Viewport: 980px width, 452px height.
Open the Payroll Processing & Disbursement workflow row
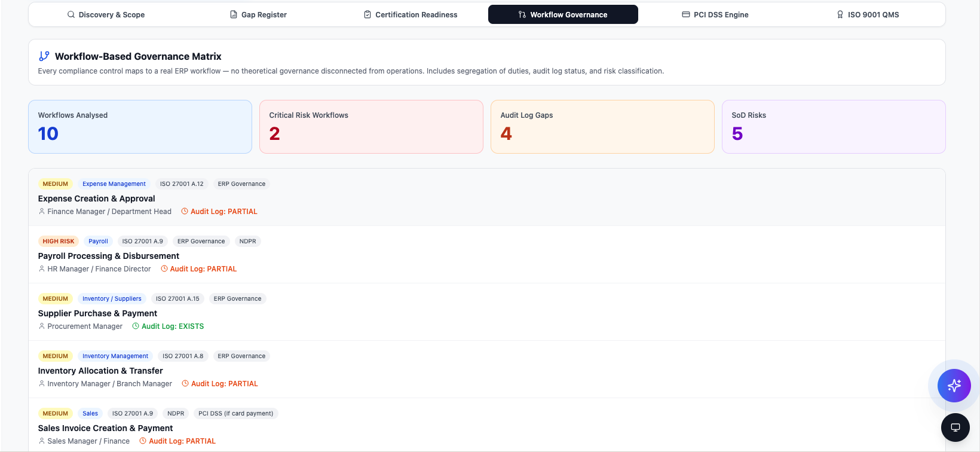click(487, 255)
